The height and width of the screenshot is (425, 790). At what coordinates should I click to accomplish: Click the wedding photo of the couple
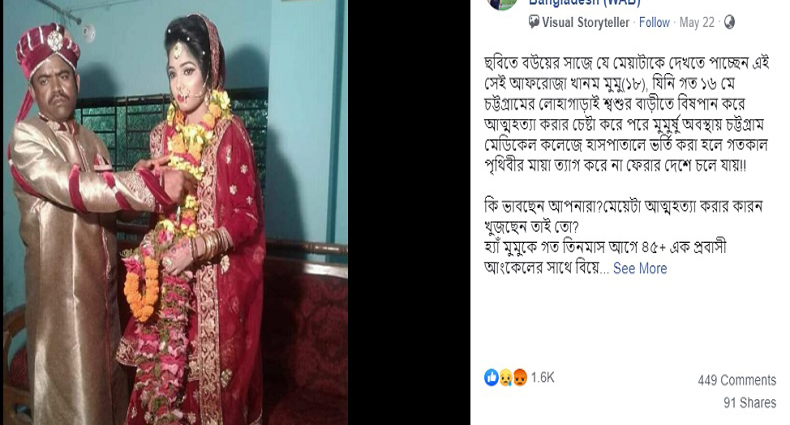(x=175, y=212)
